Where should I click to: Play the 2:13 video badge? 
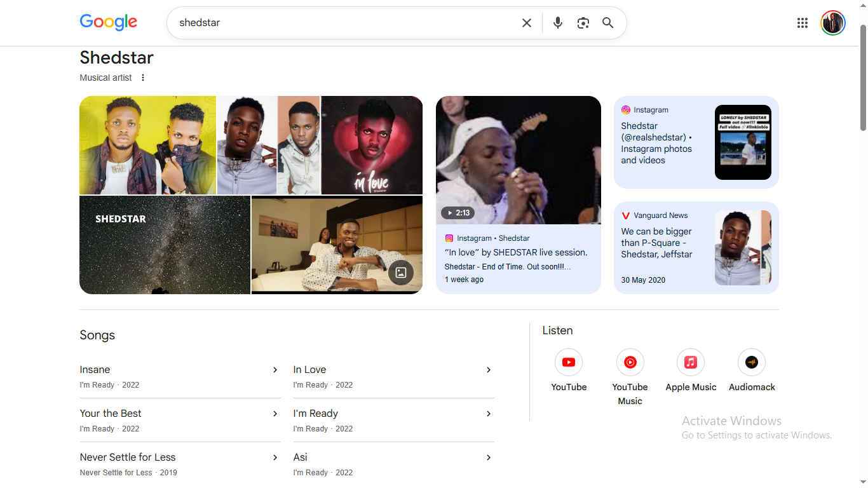pyautogui.click(x=458, y=213)
